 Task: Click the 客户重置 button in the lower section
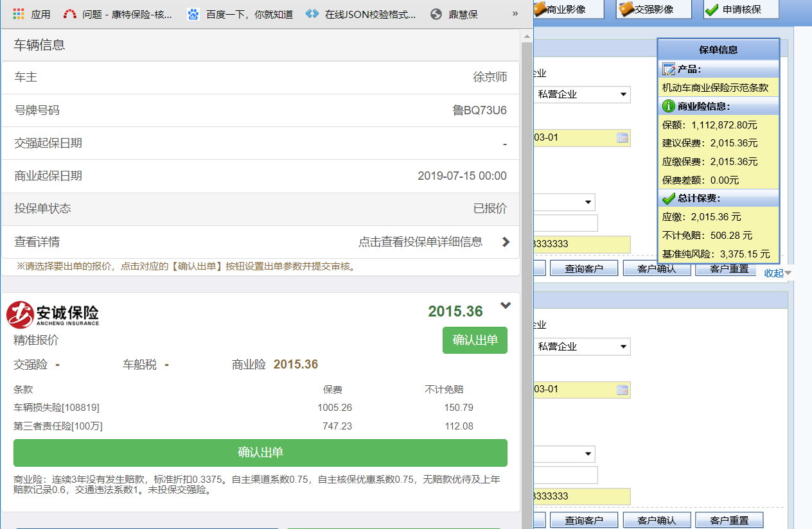pyautogui.click(x=729, y=520)
